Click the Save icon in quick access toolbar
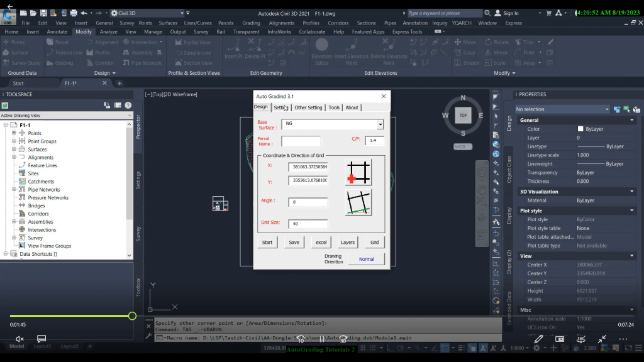644x362 pixels. click(x=43, y=13)
